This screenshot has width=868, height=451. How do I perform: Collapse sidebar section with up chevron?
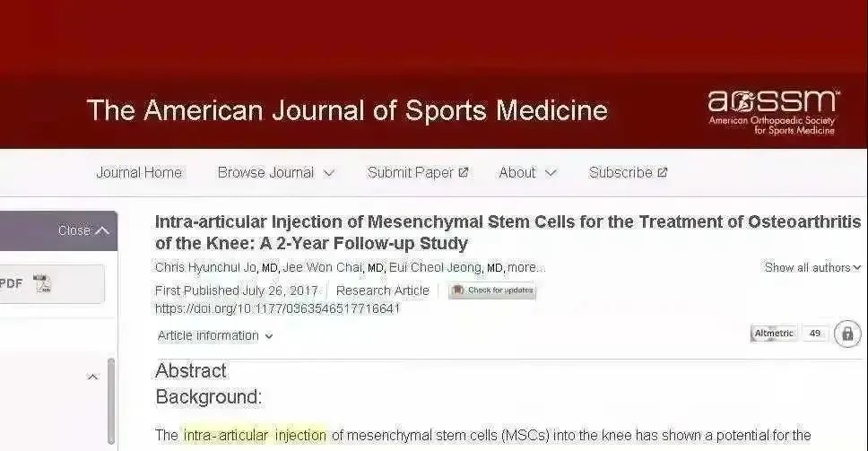pyautogui.click(x=93, y=377)
